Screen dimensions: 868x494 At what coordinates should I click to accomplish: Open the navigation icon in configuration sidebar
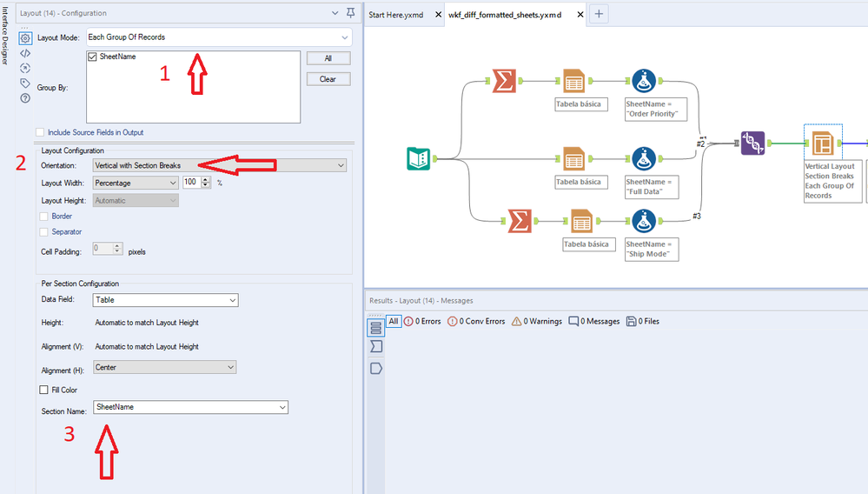pos(25,68)
